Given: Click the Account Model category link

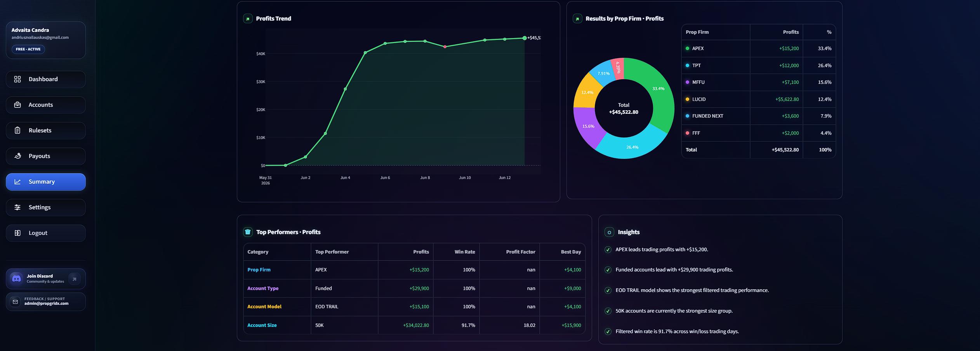Looking at the screenshot, I should [x=264, y=307].
